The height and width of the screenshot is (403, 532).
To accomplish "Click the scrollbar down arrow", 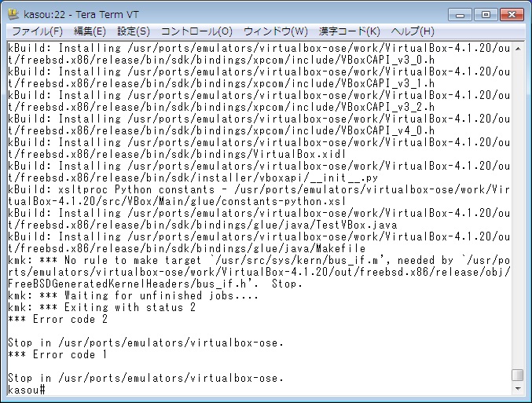I will coord(518,389).
